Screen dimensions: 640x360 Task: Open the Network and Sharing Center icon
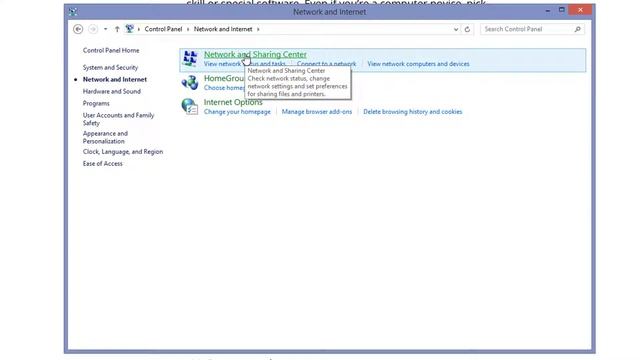[x=190, y=59]
